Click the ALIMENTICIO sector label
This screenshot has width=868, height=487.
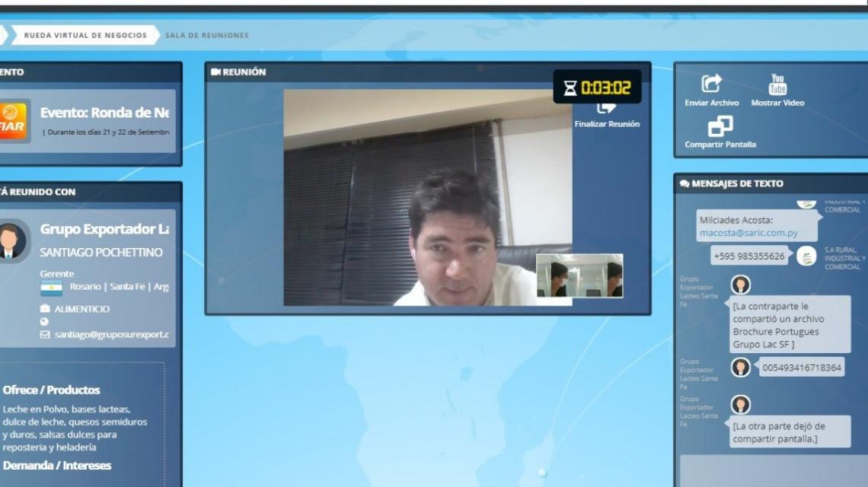[x=82, y=309]
